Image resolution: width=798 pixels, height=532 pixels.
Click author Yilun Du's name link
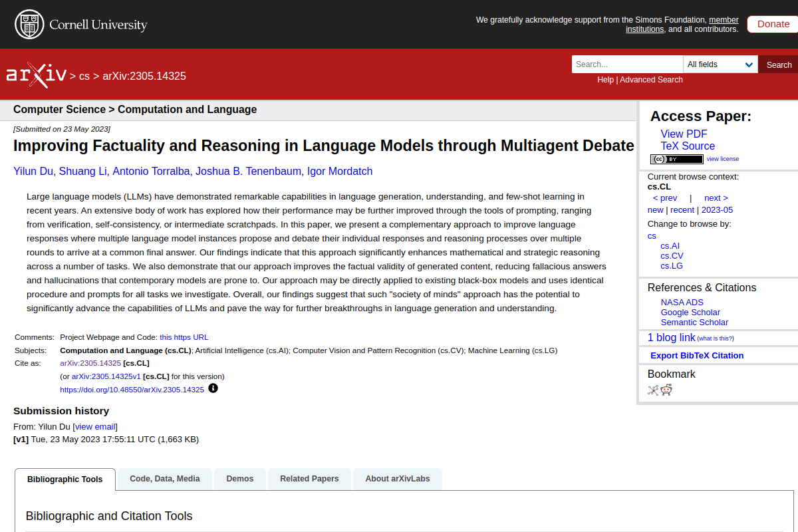click(x=33, y=172)
